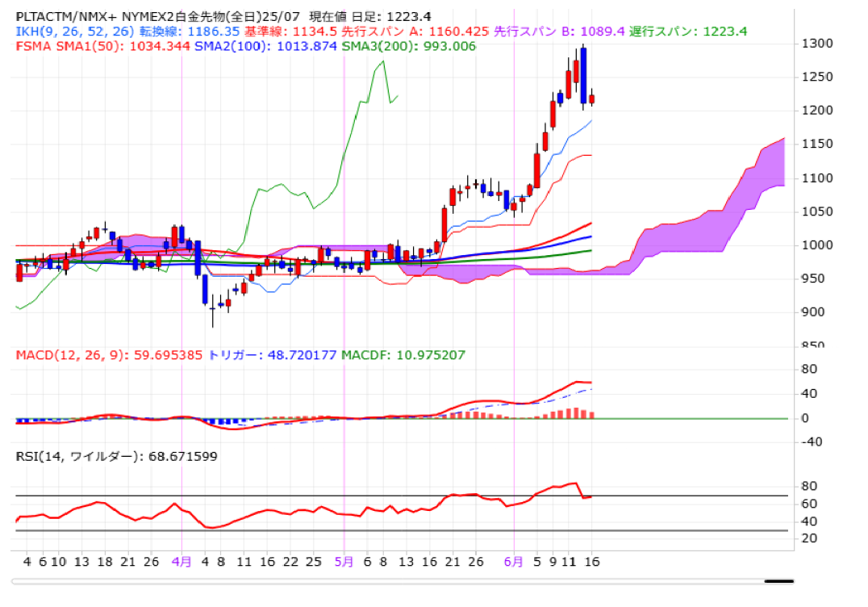
Task: Click the horizontal scrollbar thumb below the chart
Action: coord(779,581)
